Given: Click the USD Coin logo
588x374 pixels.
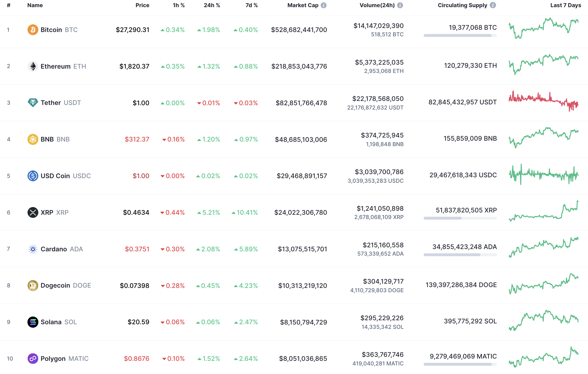Looking at the screenshot, I should point(33,176).
